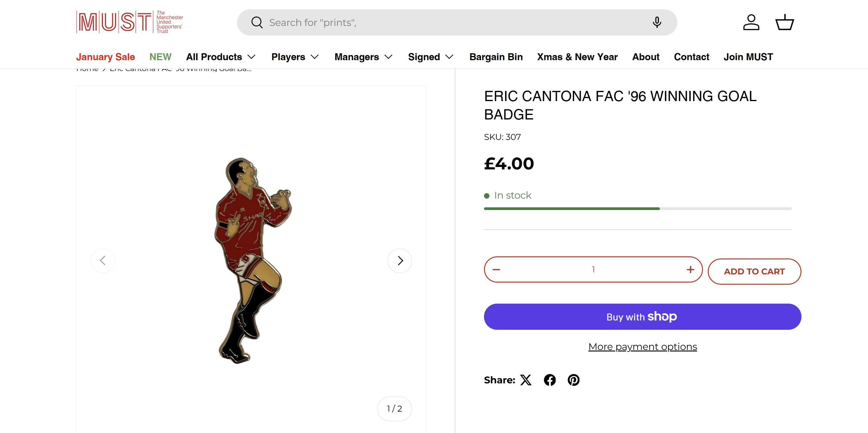Increase quantity with plus button
The image size is (868, 433).
690,269
